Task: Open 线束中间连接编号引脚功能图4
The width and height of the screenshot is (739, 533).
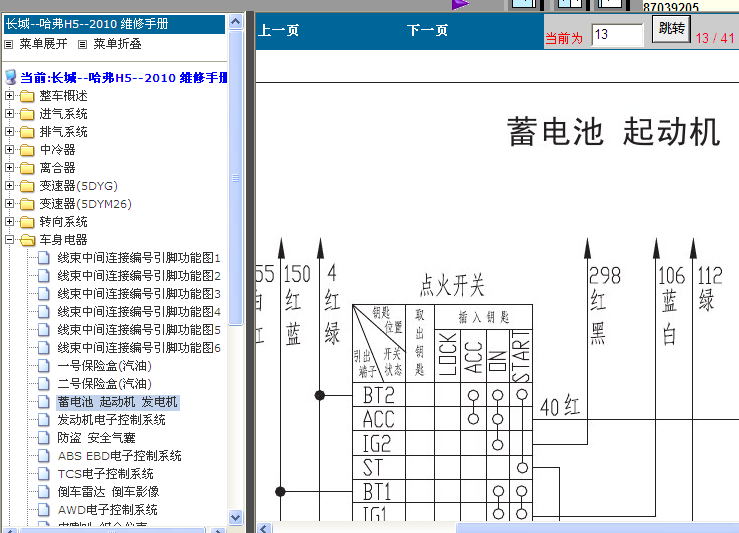Action: coord(139,312)
